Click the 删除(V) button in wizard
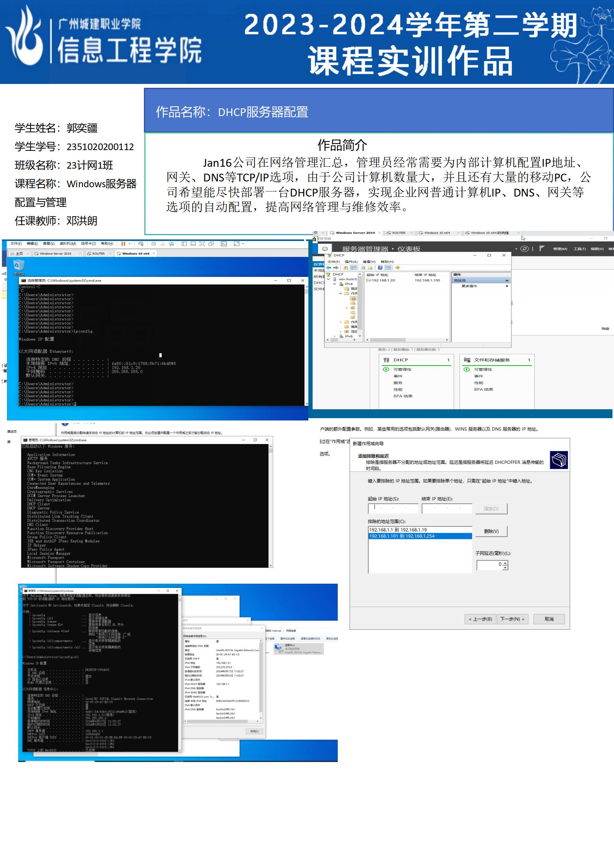 coord(491,531)
